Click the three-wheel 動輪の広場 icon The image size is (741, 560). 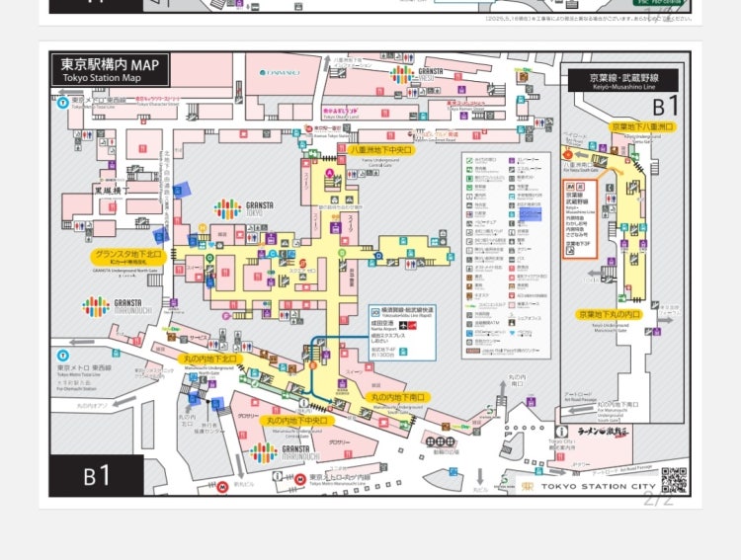pyautogui.click(x=440, y=441)
